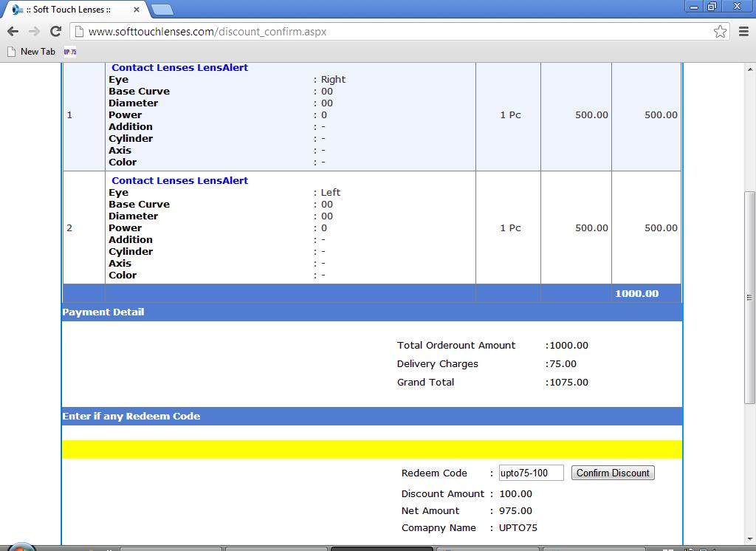Click the browser back arrow
This screenshot has height=551, width=756.
(x=13, y=32)
